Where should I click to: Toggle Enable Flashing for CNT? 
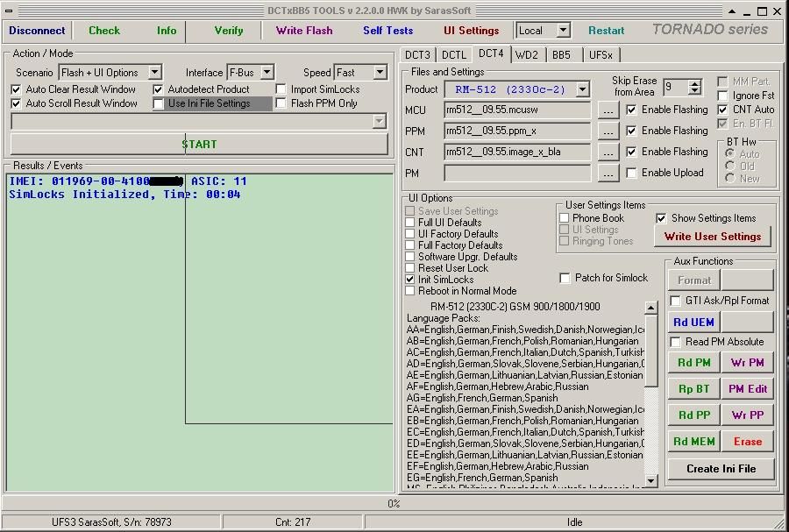pyautogui.click(x=631, y=152)
